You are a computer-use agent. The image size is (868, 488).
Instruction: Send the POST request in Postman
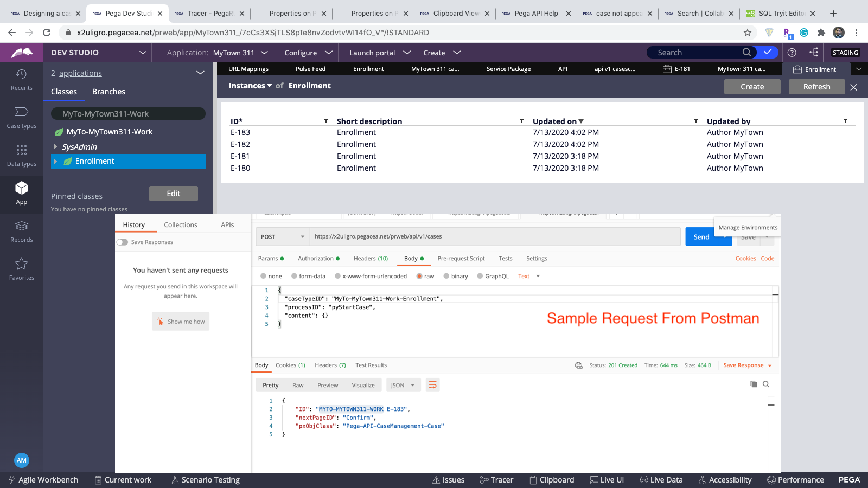pos(701,236)
